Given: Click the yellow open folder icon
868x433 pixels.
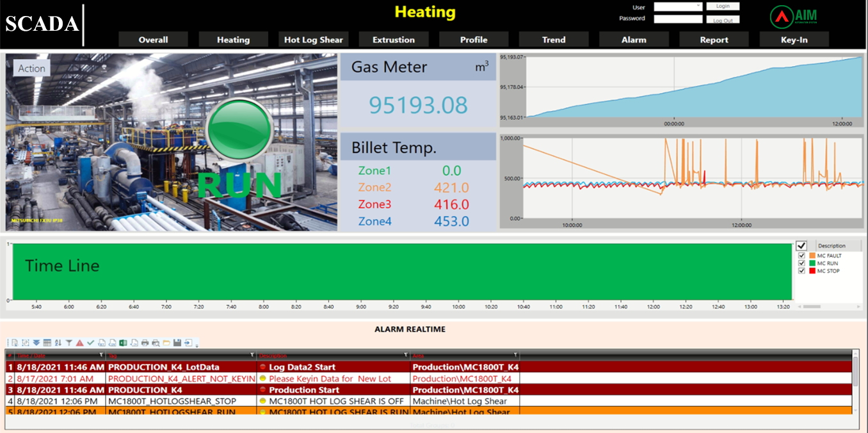Looking at the screenshot, I should point(166,343).
